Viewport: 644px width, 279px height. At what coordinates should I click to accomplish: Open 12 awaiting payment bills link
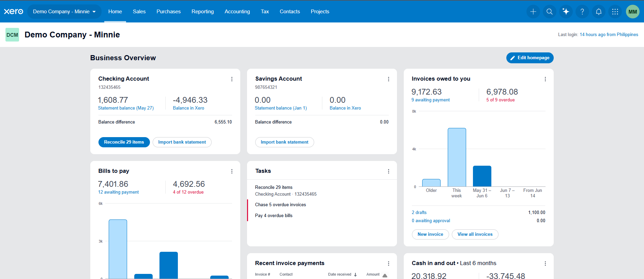click(119, 192)
